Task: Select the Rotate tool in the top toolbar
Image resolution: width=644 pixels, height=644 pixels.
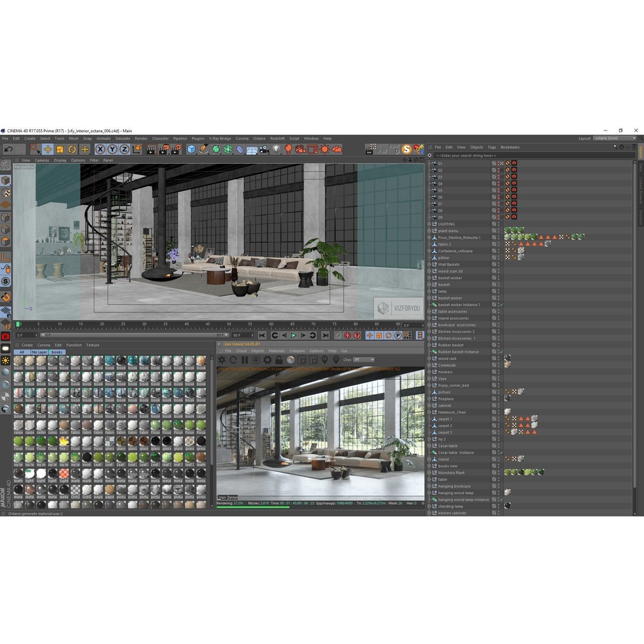Action: pyautogui.click(x=72, y=150)
